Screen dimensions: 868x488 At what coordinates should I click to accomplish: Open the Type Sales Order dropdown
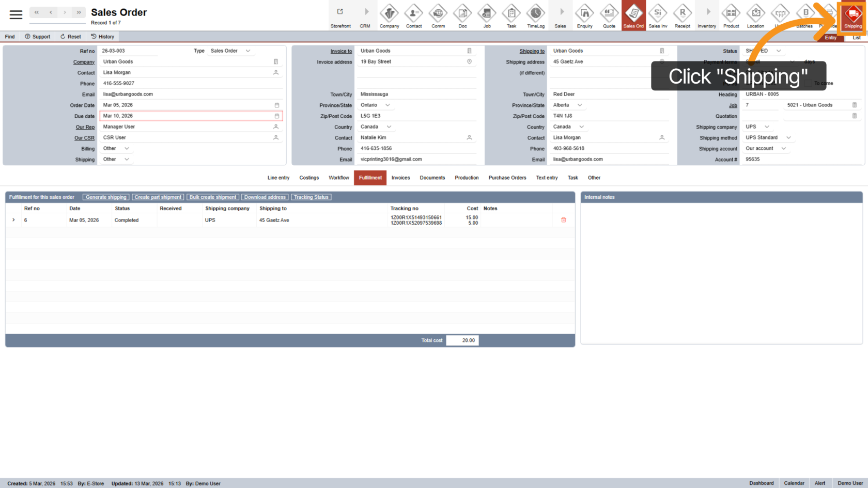click(x=248, y=51)
